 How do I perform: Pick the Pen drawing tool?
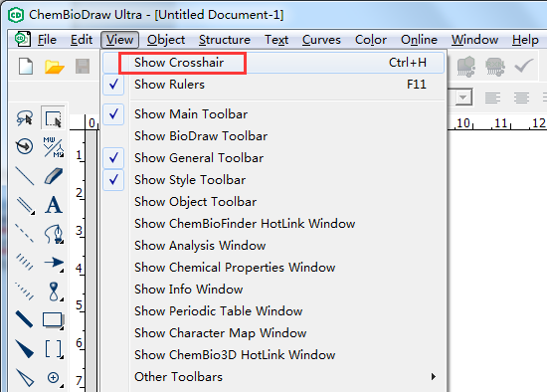54,233
